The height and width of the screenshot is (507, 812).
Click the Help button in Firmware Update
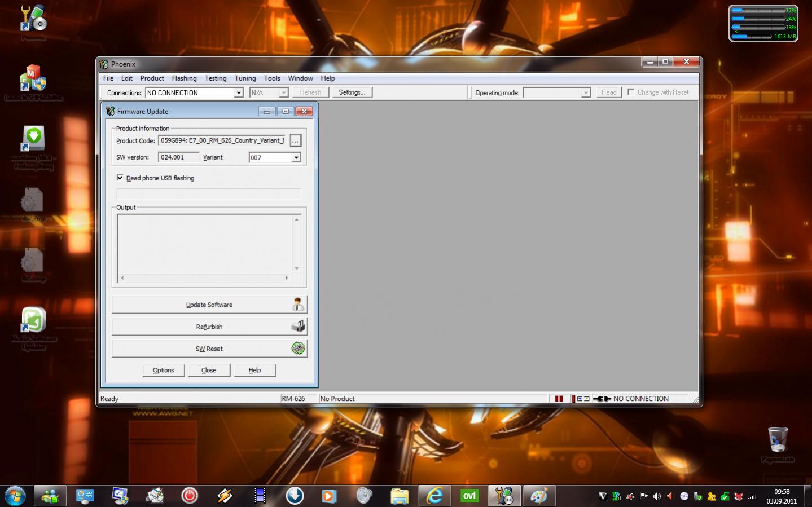(x=255, y=370)
